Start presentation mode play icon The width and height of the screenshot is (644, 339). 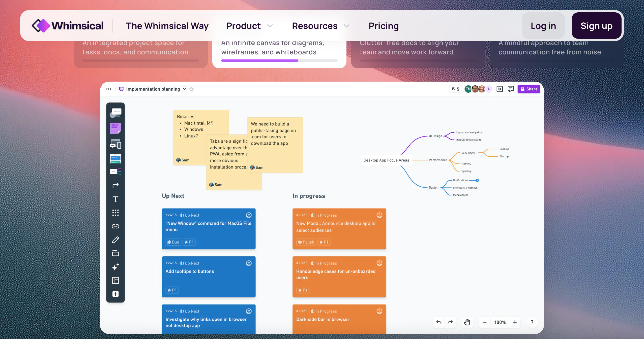500,89
